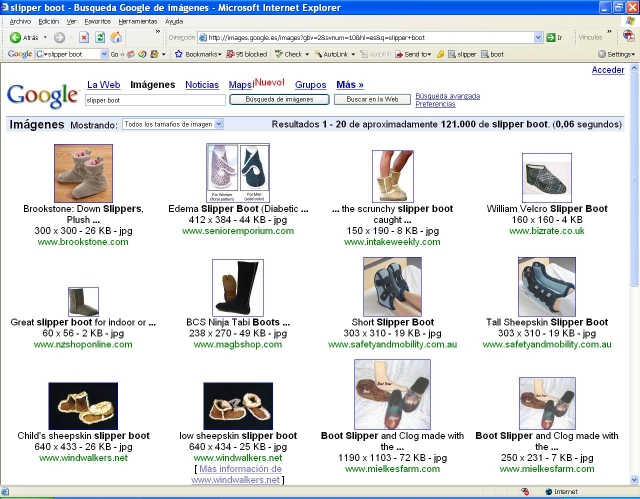
Task: Click the URL address field
Action: pos(370,38)
